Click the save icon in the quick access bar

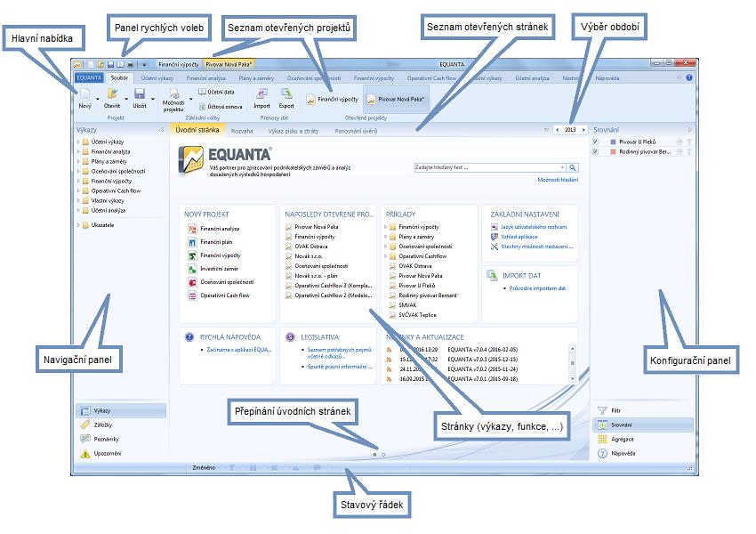(110, 64)
